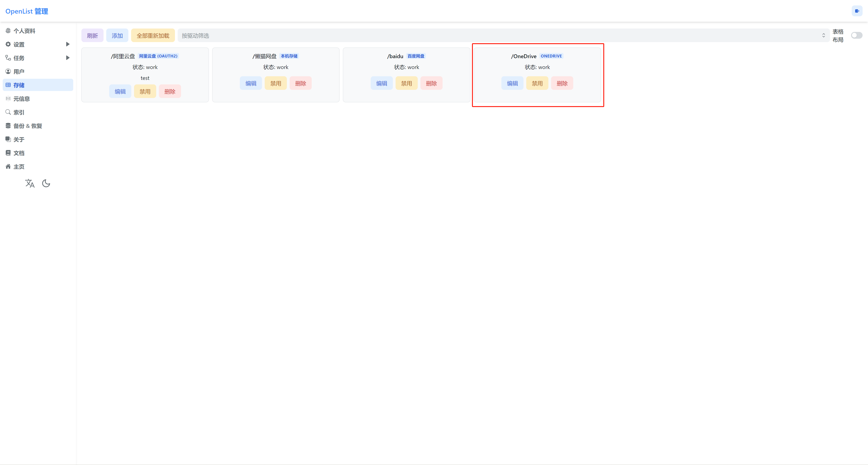Switch language with the translate icon
The image size is (868, 465).
point(30,183)
